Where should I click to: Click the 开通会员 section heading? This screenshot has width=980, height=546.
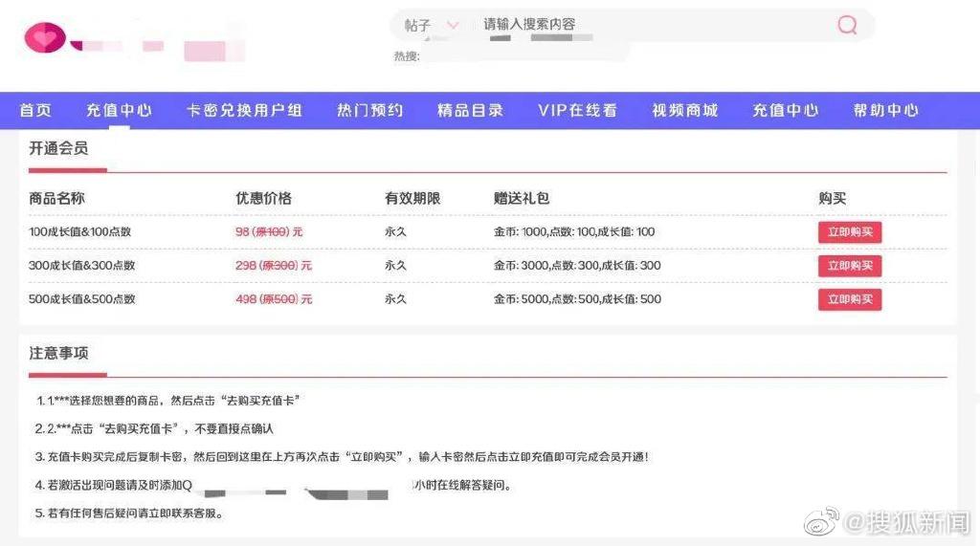pyautogui.click(x=58, y=148)
